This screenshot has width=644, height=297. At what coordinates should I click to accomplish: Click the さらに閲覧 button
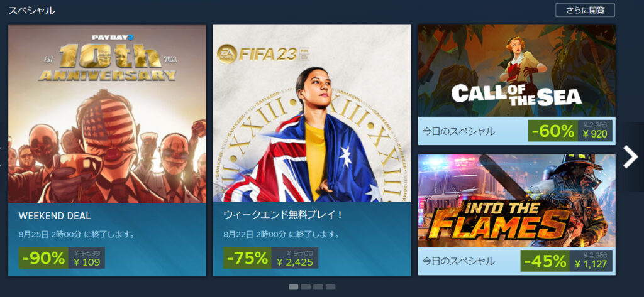585,10
